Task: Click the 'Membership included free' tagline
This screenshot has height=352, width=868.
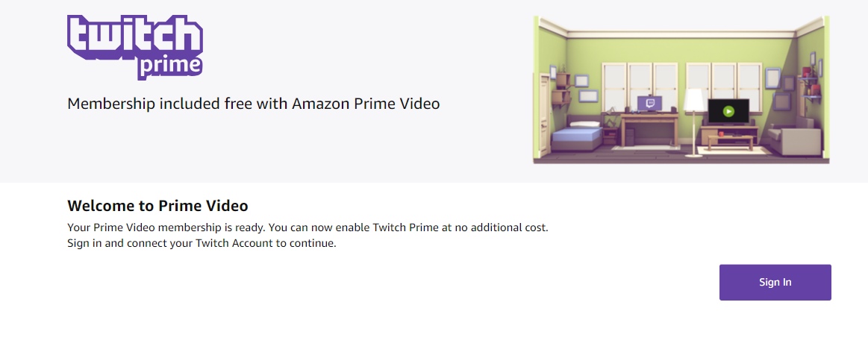Action: click(254, 104)
